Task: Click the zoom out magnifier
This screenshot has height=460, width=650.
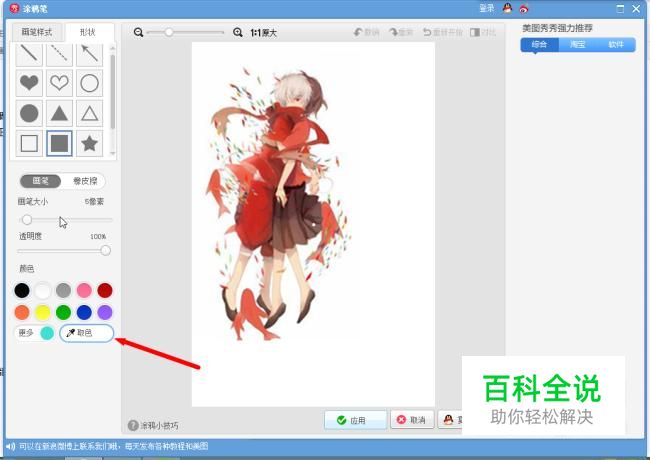Action: point(138,32)
